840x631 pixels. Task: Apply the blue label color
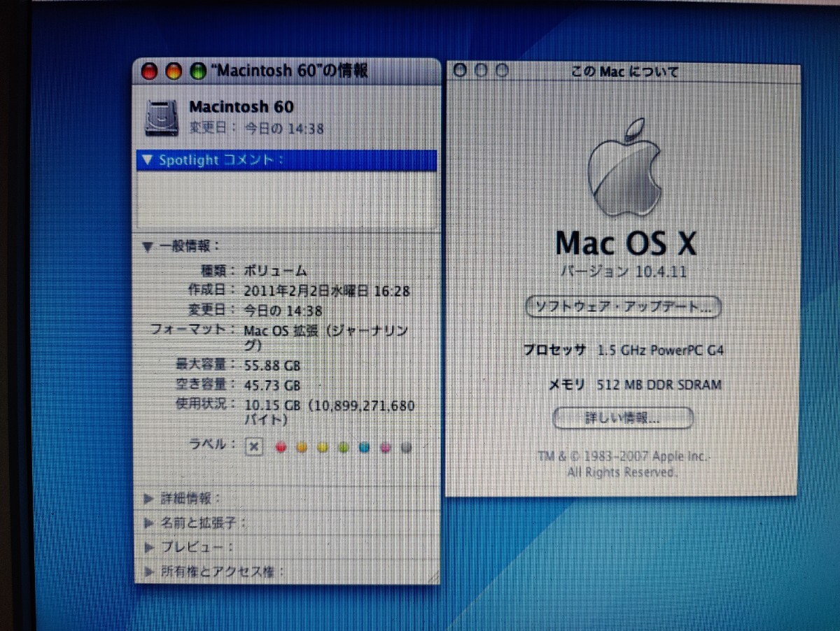[x=364, y=448]
